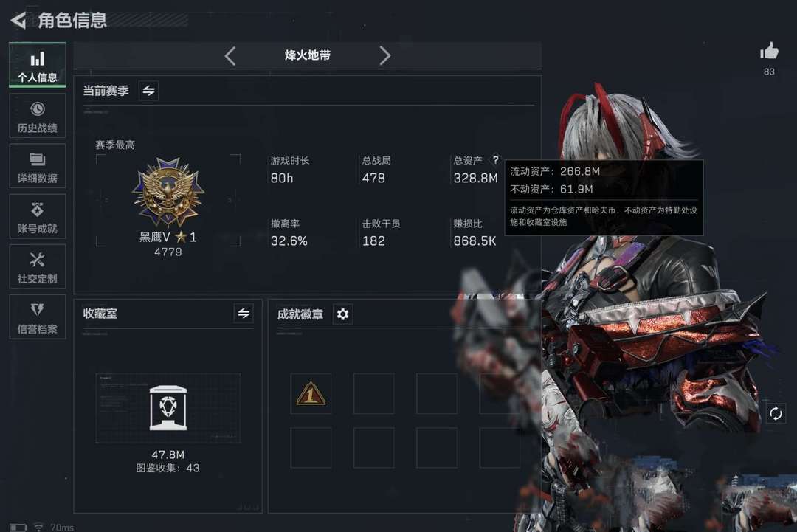Open the 社交定制 tools icon tab
This screenshot has height=532, width=797.
pyautogui.click(x=38, y=266)
